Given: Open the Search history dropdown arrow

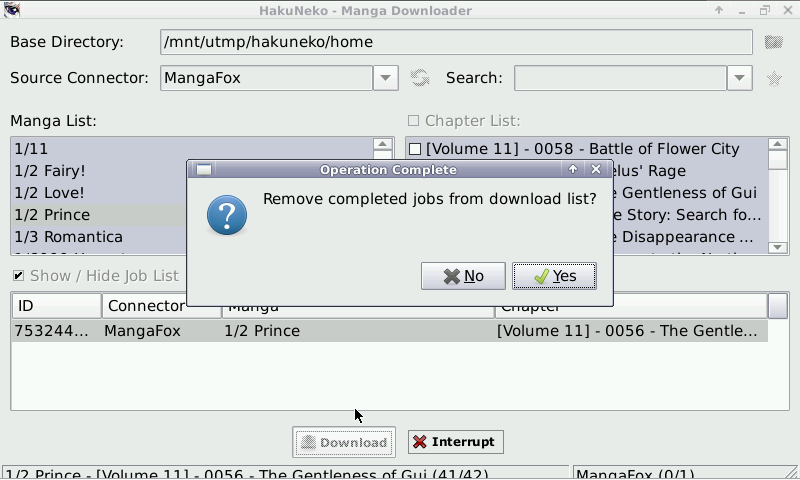Looking at the screenshot, I should tap(739, 78).
